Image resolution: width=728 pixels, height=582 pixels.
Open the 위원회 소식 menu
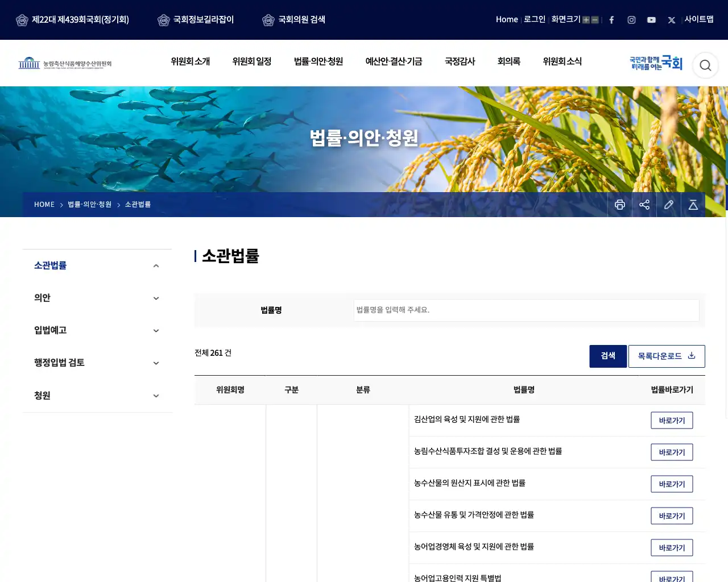(562, 61)
